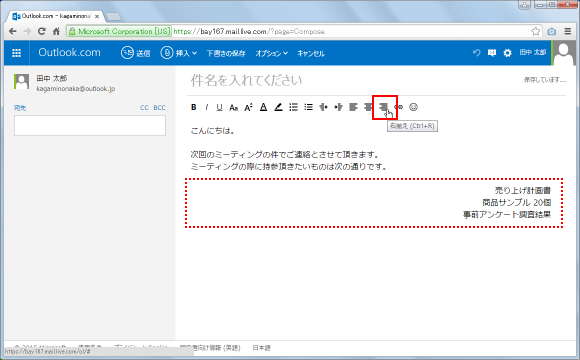Toggle bold formatting

coord(193,107)
